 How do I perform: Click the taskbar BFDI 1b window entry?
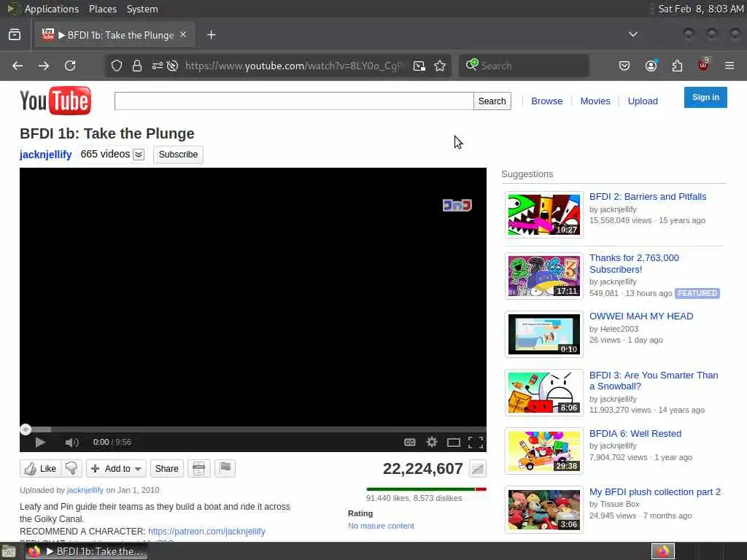86,551
